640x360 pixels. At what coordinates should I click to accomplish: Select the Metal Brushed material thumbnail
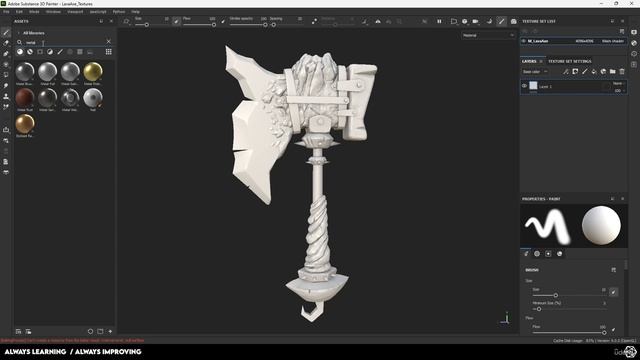pos(25,72)
